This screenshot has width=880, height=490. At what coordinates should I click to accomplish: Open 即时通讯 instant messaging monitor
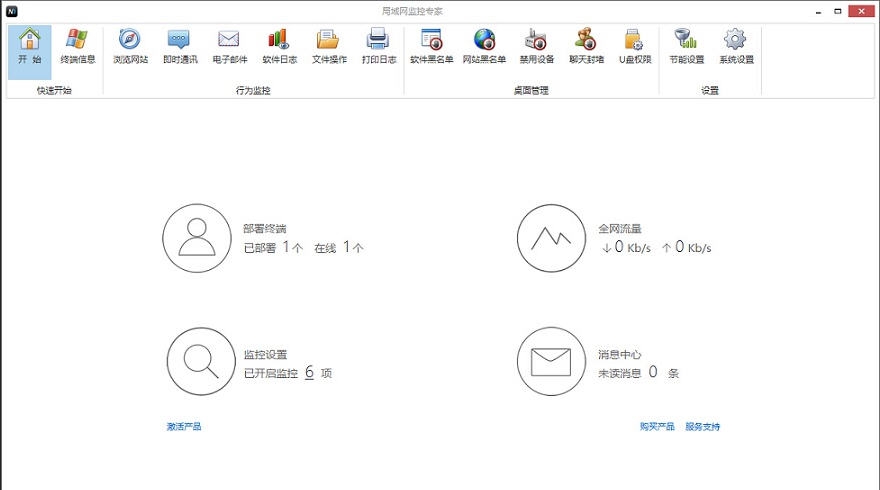(x=180, y=47)
